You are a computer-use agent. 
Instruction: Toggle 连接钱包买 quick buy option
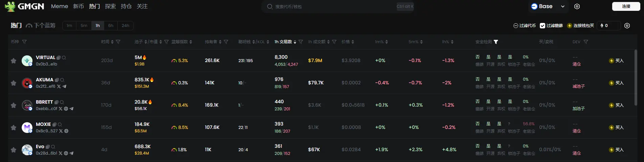pos(580,26)
